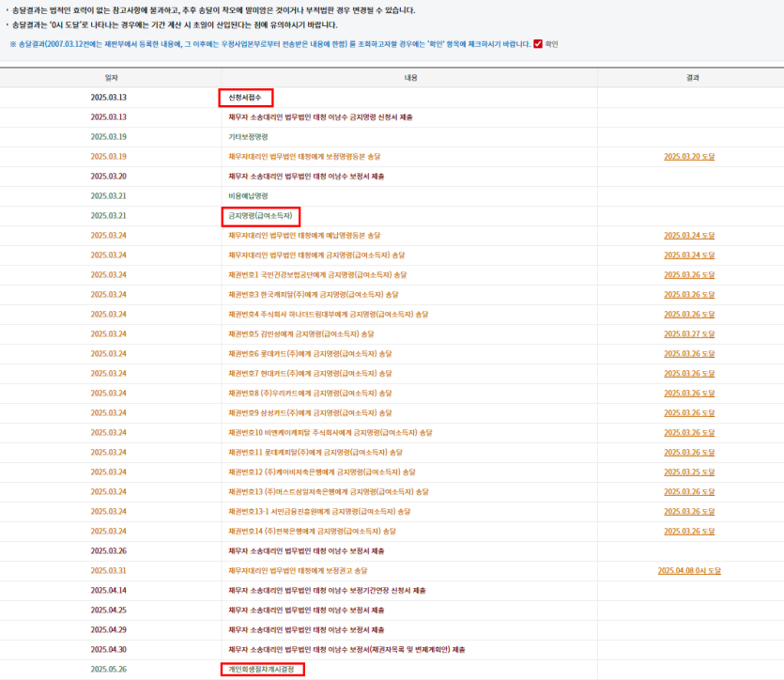The image size is (784, 680).
Task: Click the boxed 금지명령(급여소득자) entry
Action: [261, 216]
